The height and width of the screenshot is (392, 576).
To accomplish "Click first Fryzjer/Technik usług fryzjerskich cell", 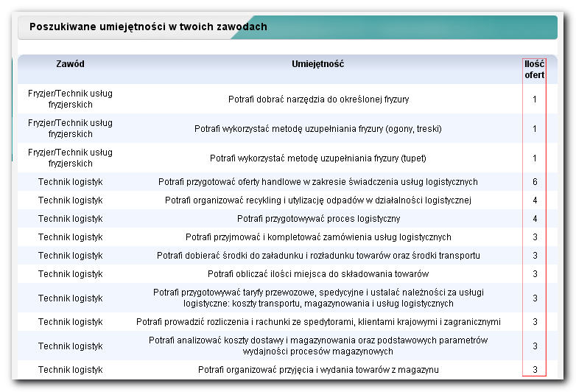I will click(70, 99).
